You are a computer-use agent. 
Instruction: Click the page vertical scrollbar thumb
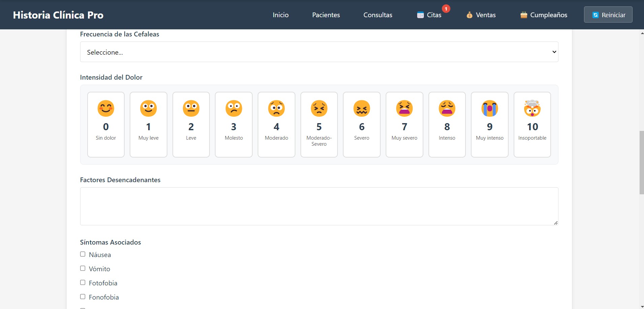coord(641,162)
